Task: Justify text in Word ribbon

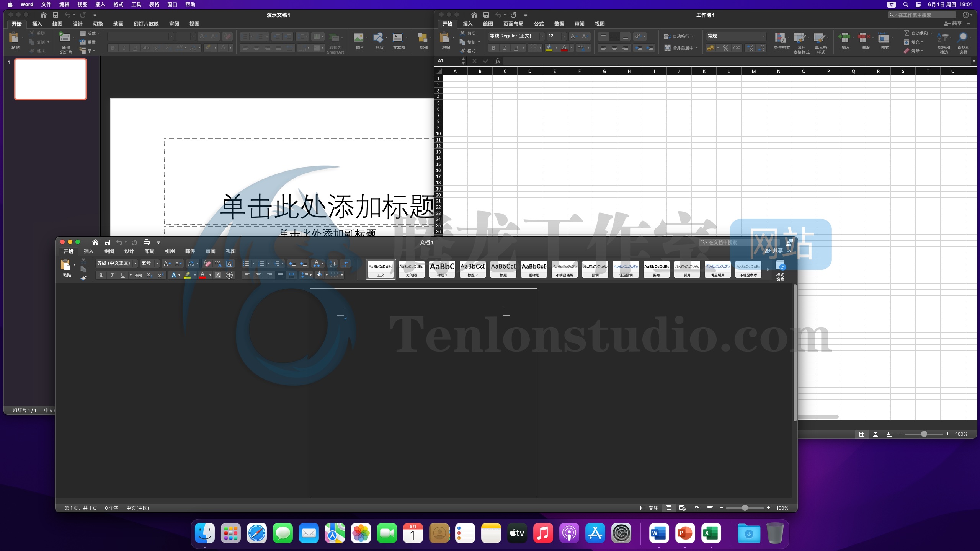Action: (x=281, y=275)
